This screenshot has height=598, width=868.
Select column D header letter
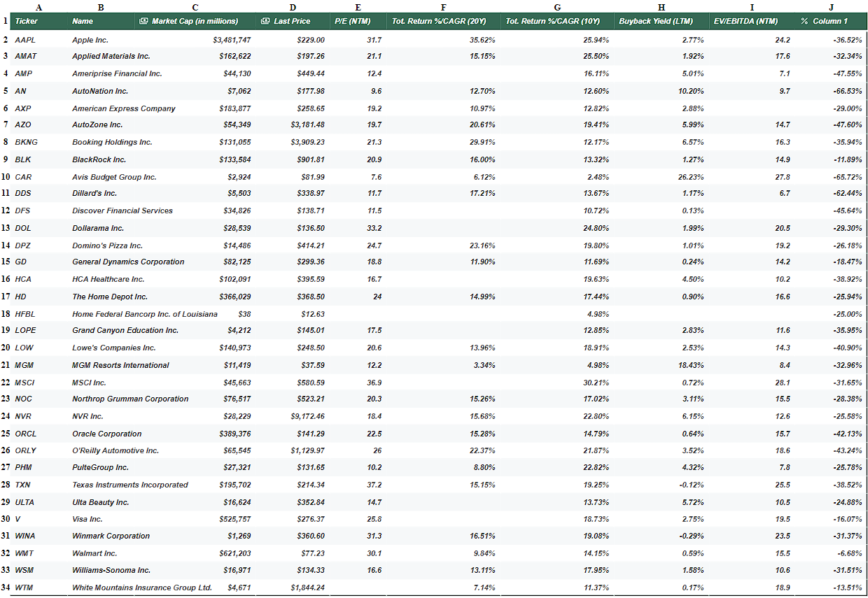point(293,6)
